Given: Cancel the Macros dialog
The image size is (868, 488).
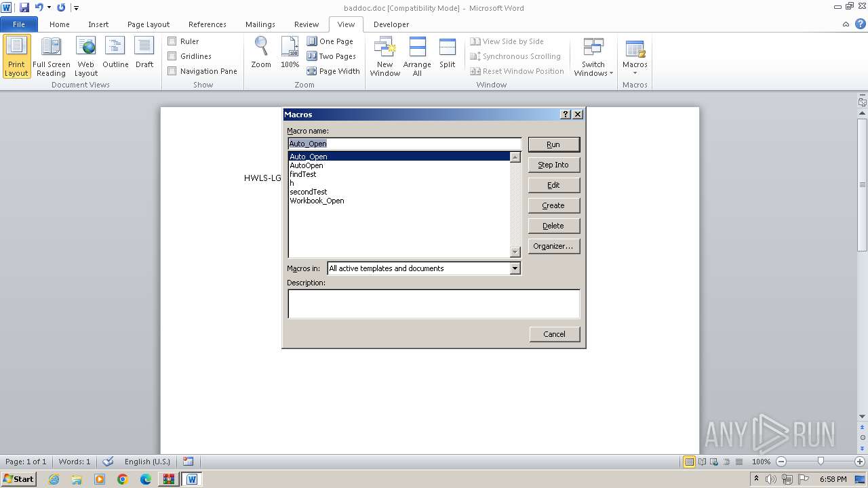Looking at the screenshot, I should [554, 334].
